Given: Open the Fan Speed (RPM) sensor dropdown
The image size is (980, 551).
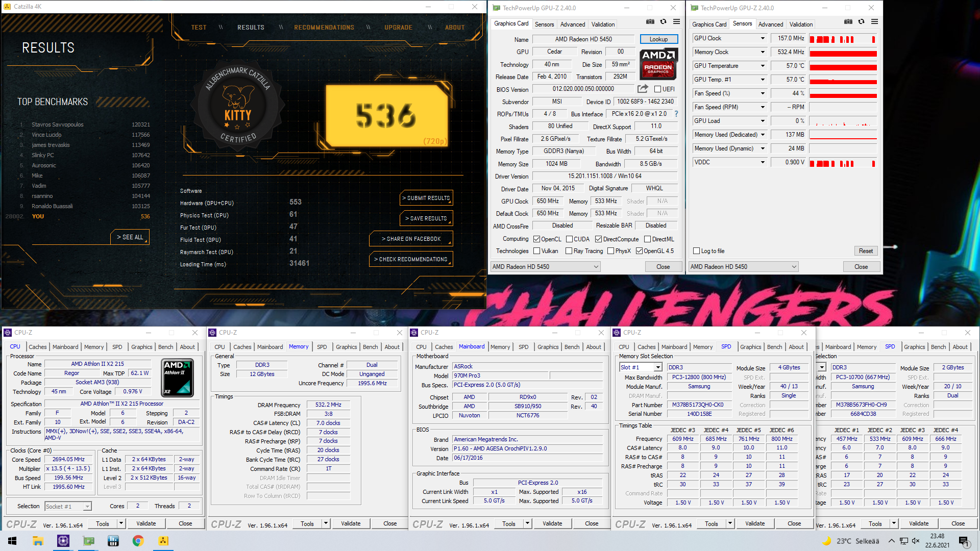Looking at the screenshot, I should click(x=763, y=107).
